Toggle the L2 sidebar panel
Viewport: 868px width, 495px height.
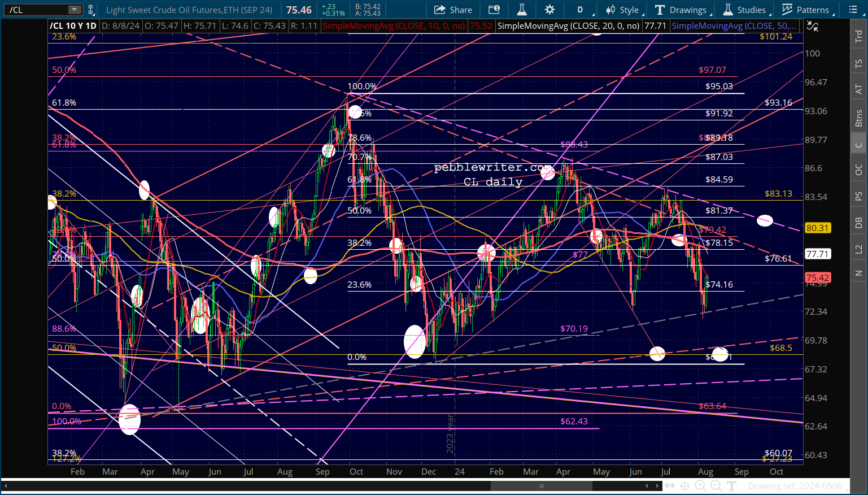(x=858, y=249)
